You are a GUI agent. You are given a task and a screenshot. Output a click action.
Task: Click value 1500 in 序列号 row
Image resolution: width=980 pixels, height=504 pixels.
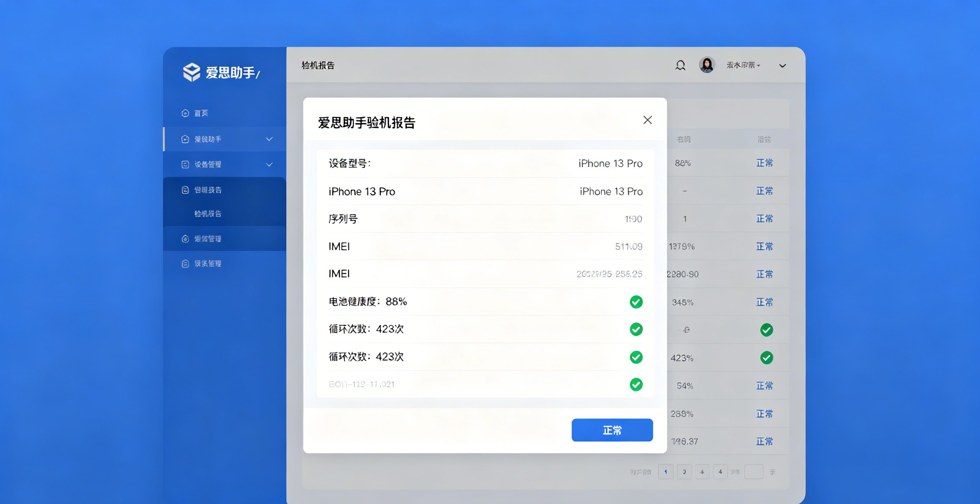point(633,219)
